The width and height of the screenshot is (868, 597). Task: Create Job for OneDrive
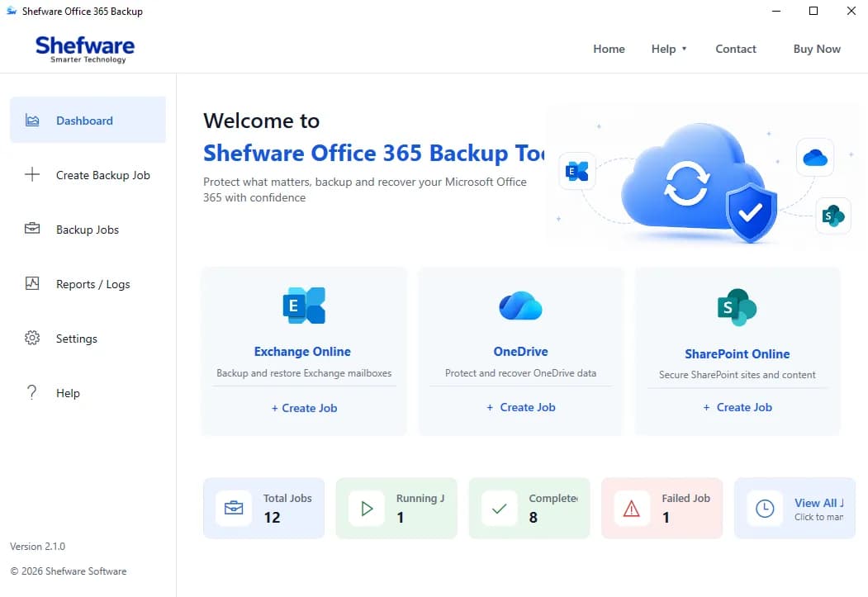(520, 406)
